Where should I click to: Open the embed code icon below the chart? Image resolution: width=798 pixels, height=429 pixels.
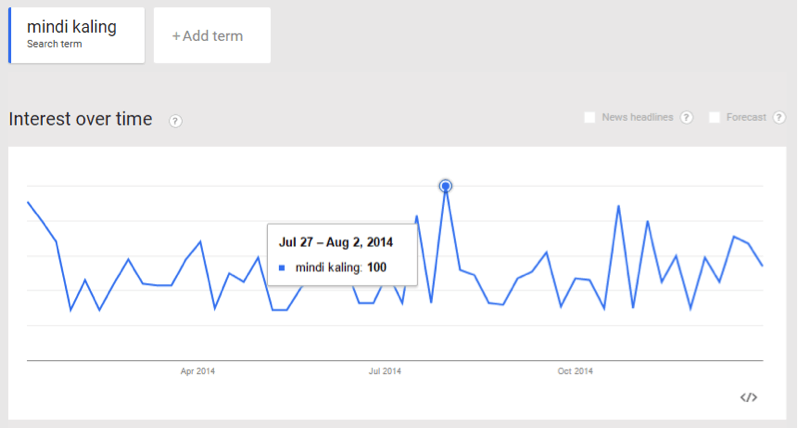pos(748,397)
